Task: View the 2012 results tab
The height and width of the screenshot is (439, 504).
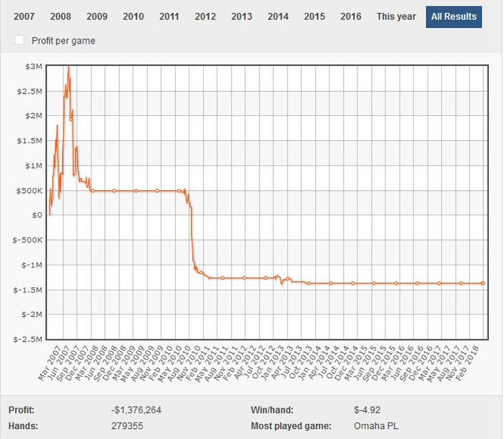Action: point(205,16)
